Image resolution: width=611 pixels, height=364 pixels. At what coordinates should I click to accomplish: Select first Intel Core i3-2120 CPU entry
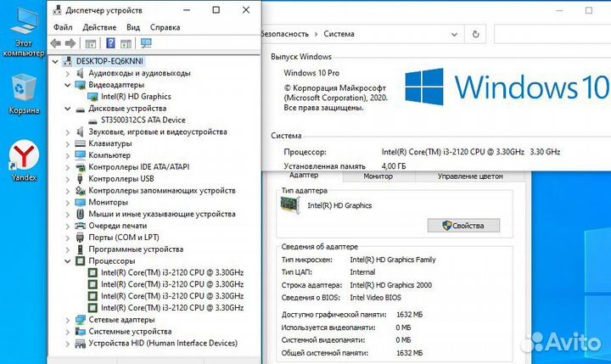tap(172, 272)
